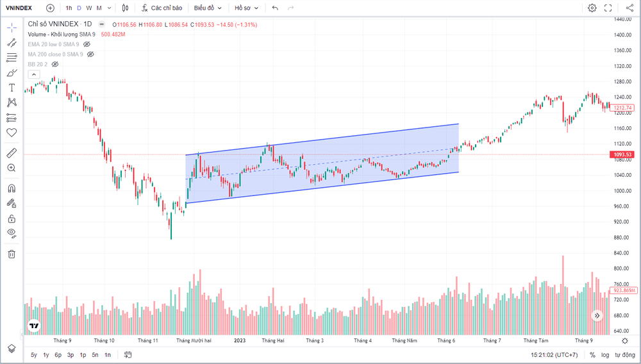The width and height of the screenshot is (641, 364).
Task: Collapse the indicator legend with chevron
Action: (x=34, y=74)
